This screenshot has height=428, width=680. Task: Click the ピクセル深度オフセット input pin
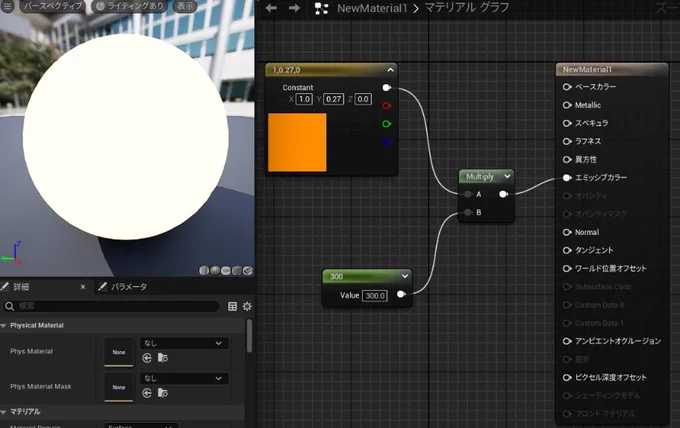[567, 378]
